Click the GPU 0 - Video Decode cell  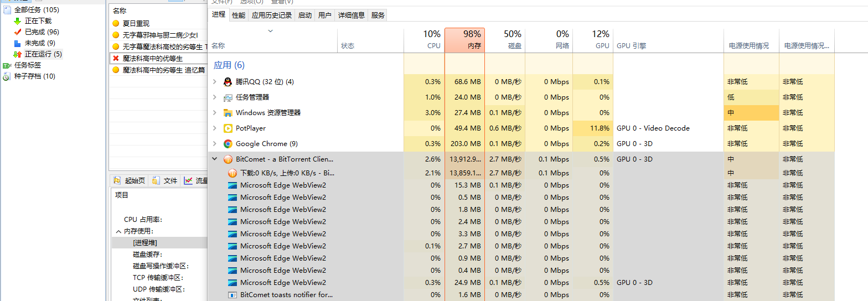[653, 128]
